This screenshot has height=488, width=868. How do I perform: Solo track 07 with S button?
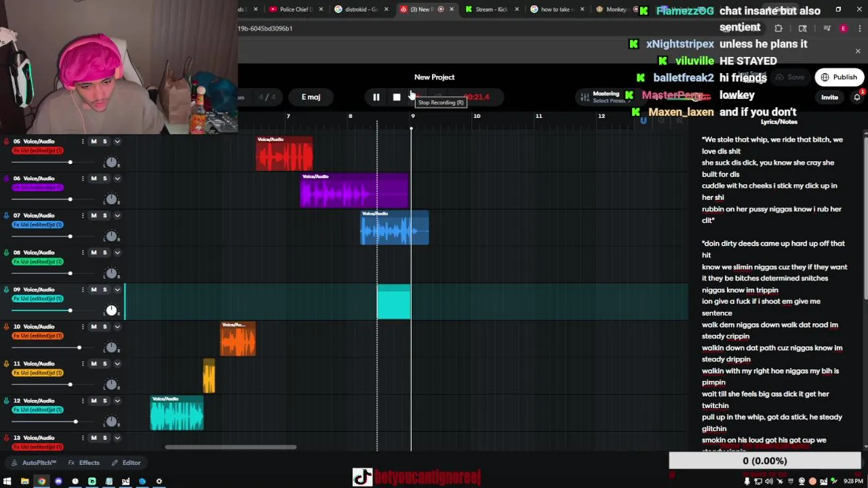[x=104, y=216]
